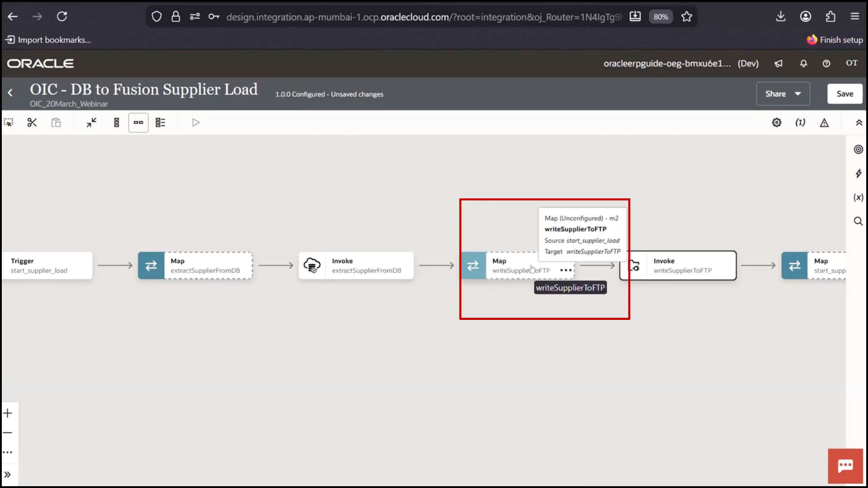Open Variables (x) icon in sidebar

(x=858, y=197)
